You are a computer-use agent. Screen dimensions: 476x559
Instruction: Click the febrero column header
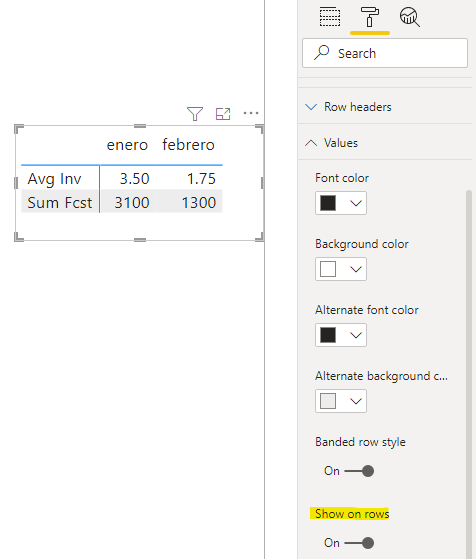(188, 145)
